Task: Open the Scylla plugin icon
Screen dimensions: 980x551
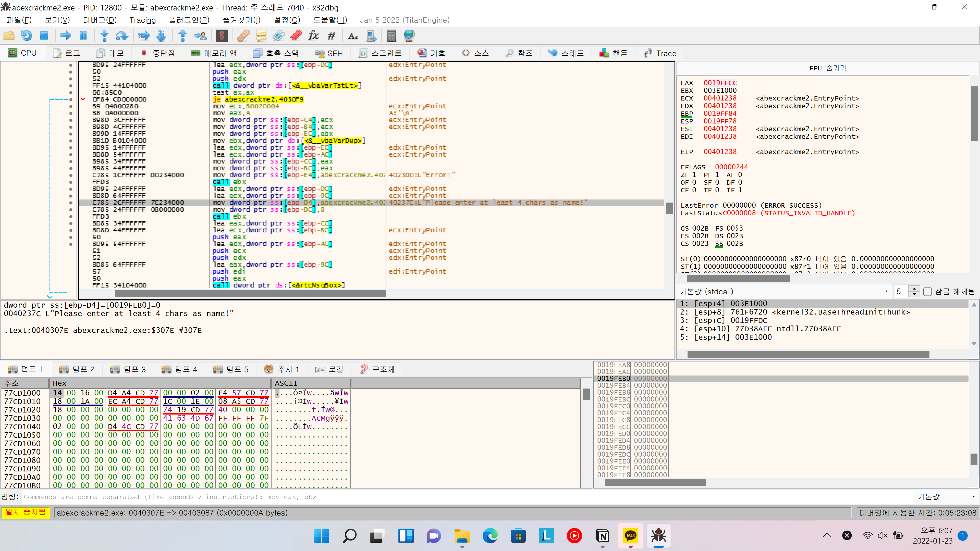Action: coord(222,36)
